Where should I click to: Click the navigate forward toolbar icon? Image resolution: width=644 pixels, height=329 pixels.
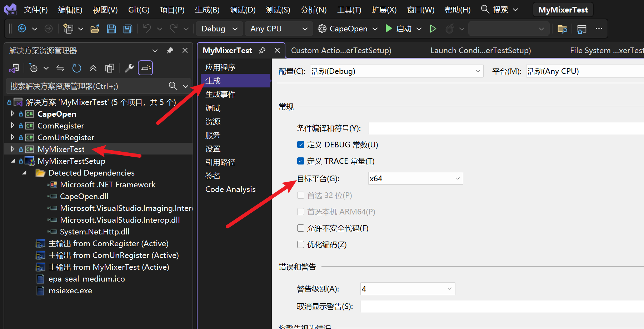coord(48,29)
